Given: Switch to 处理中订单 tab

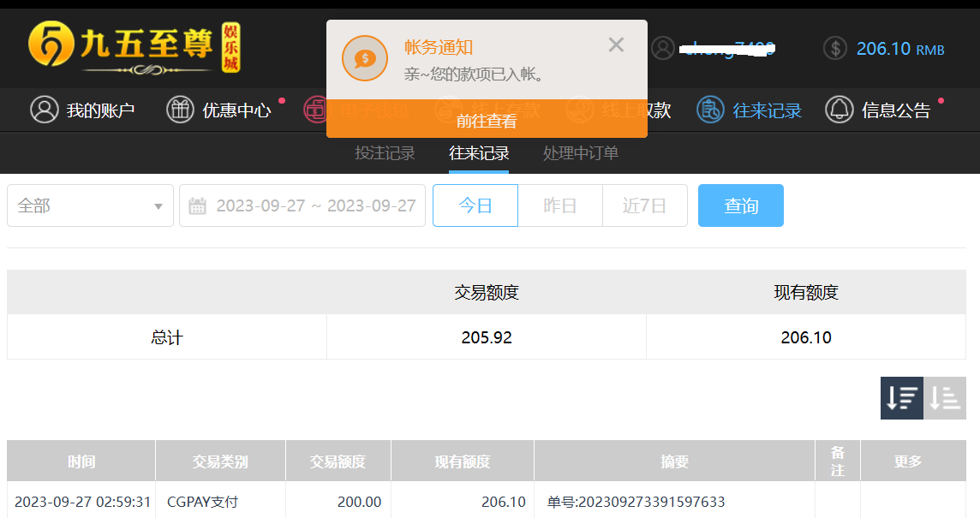Looking at the screenshot, I should pyautogui.click(x=581, y=153).
